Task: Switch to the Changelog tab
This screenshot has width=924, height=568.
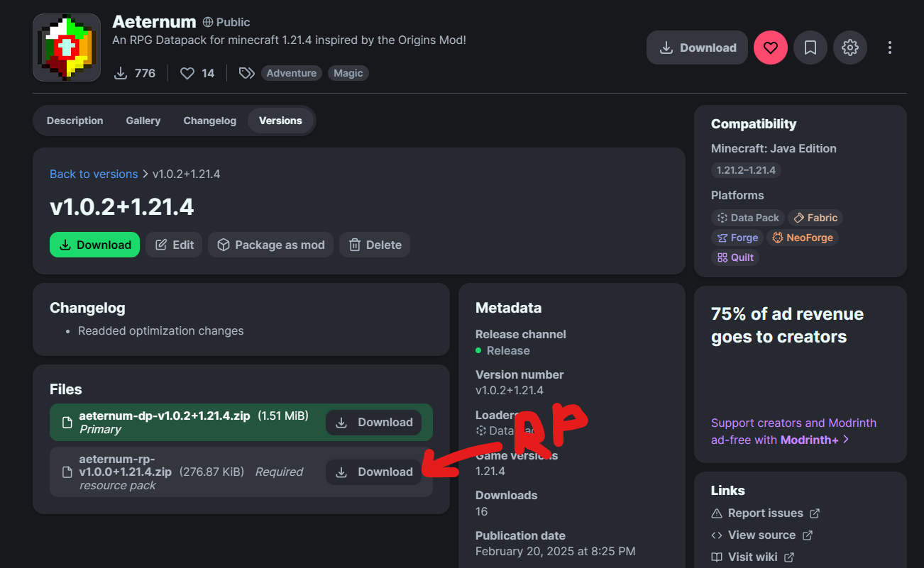Action: tap(209, 121)
